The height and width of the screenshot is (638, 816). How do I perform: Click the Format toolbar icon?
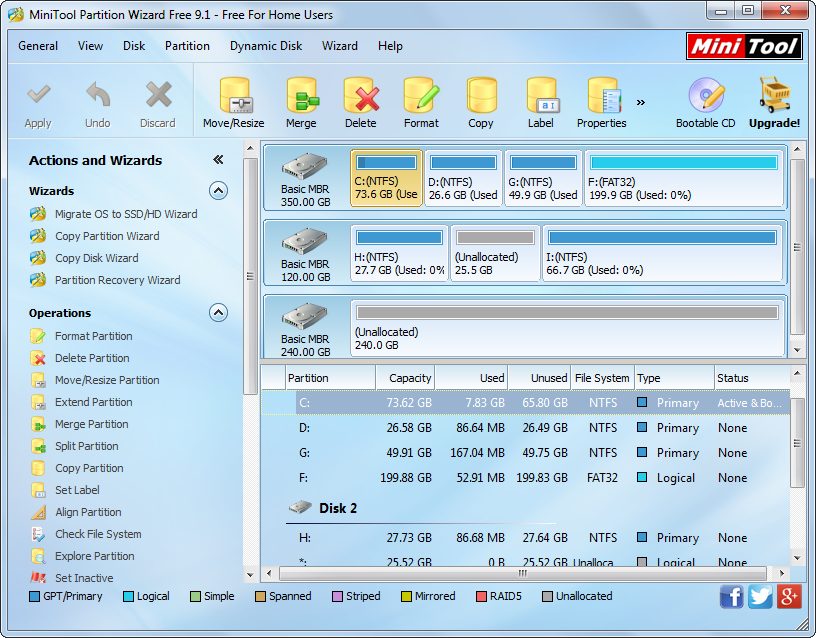point(421,95)
